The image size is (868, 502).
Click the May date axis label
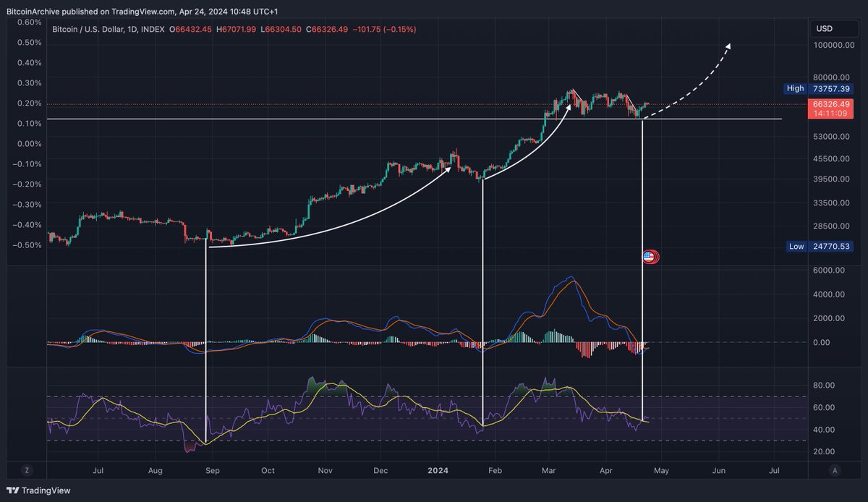662,470
